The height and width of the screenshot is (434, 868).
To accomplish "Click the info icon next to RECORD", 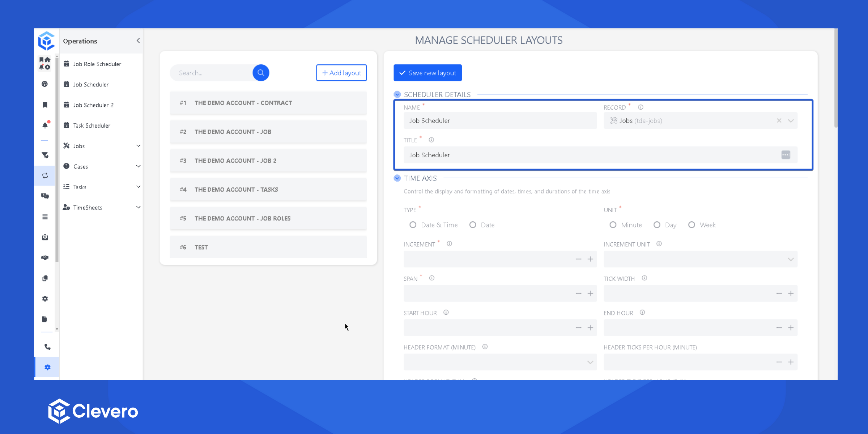I will tap(641, 107).
